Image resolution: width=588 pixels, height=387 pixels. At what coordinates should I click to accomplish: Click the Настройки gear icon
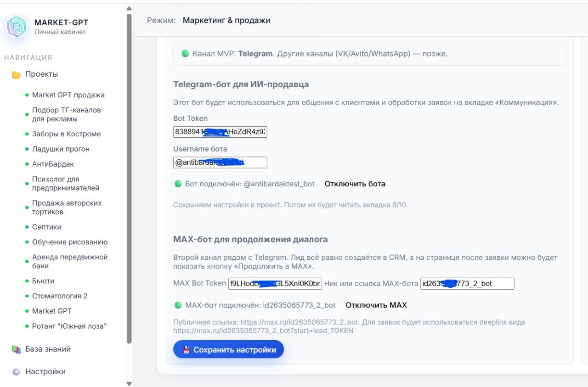tap(16, 372)
